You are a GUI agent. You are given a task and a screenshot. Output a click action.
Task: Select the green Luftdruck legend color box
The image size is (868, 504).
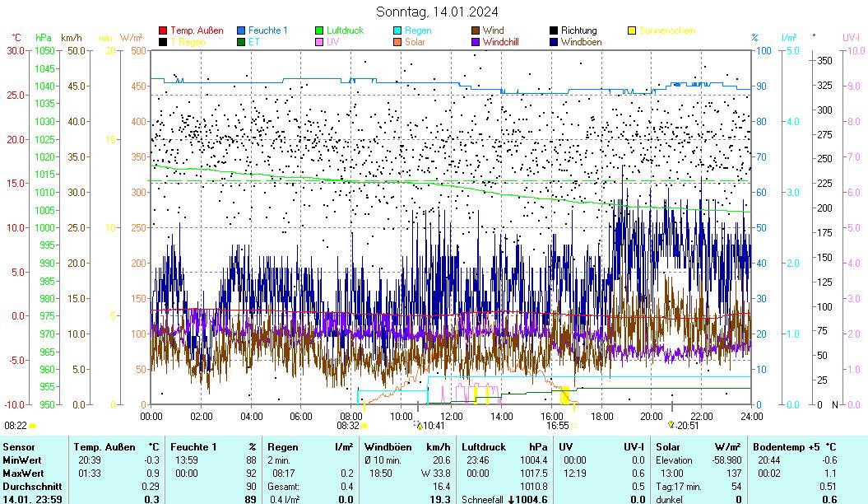[320, 30]
